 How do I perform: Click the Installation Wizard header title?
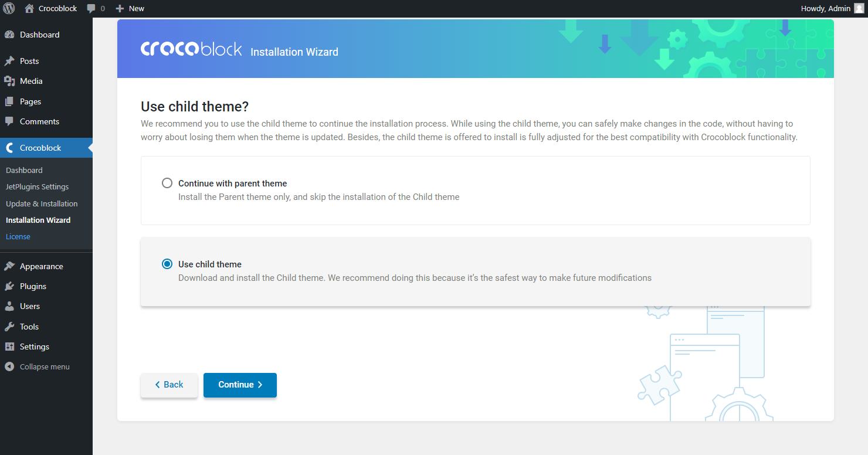coord(294,52)
